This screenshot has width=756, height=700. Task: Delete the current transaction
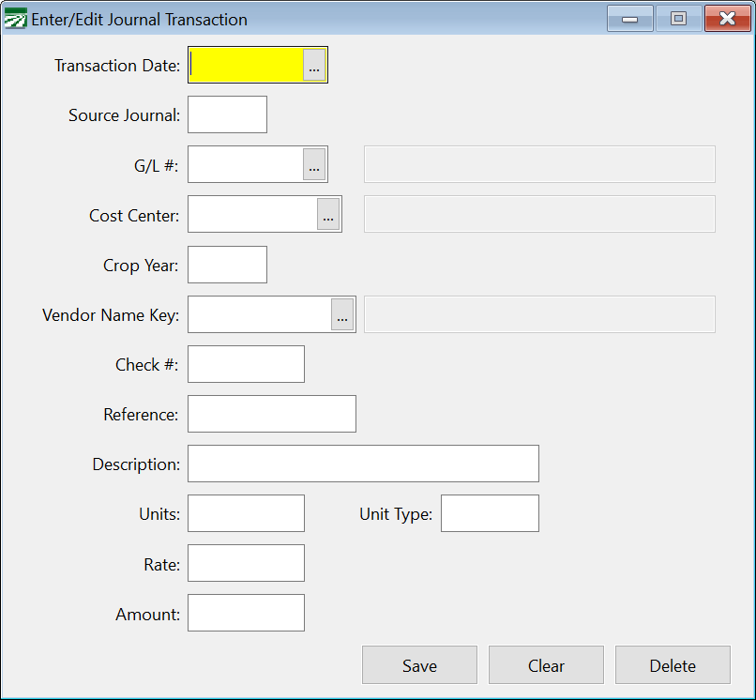tap(673, 665)
